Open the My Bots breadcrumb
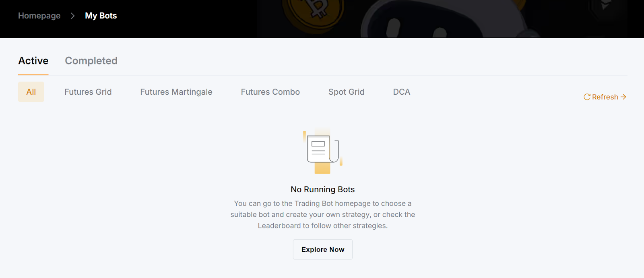Image resolution: width=644 pixels, height=278 pixels. pyautogui.click(x=101, y=16)
